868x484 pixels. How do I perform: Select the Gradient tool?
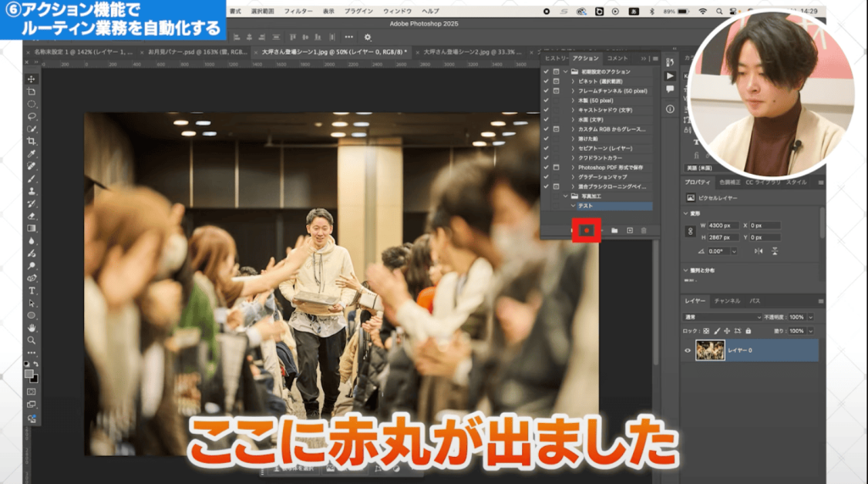coord(31,228)
